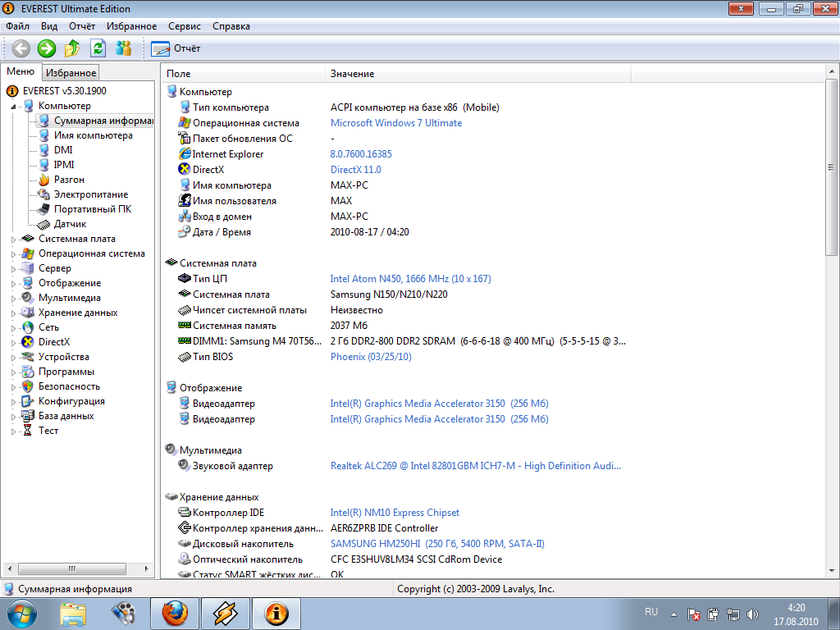Switch to the Меню tab
Image resolution: width=840 pixels, height=630 pixels.
click(21, 72)
